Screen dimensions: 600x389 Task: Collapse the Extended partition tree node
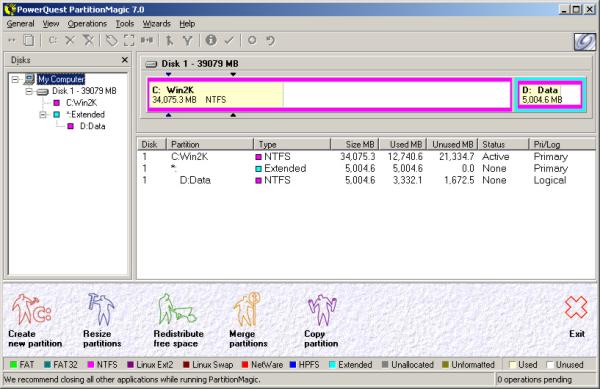(x=43, y=115)
